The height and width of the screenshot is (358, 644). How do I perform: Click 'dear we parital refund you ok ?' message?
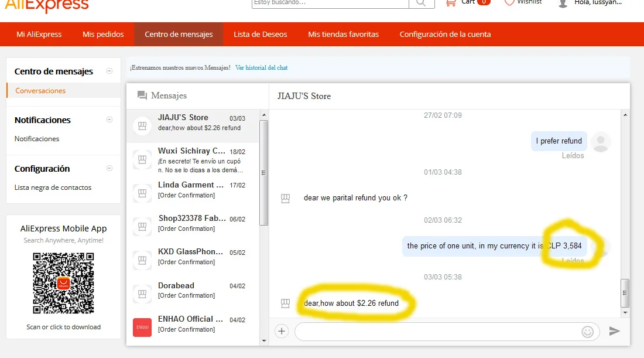(356, 197)
